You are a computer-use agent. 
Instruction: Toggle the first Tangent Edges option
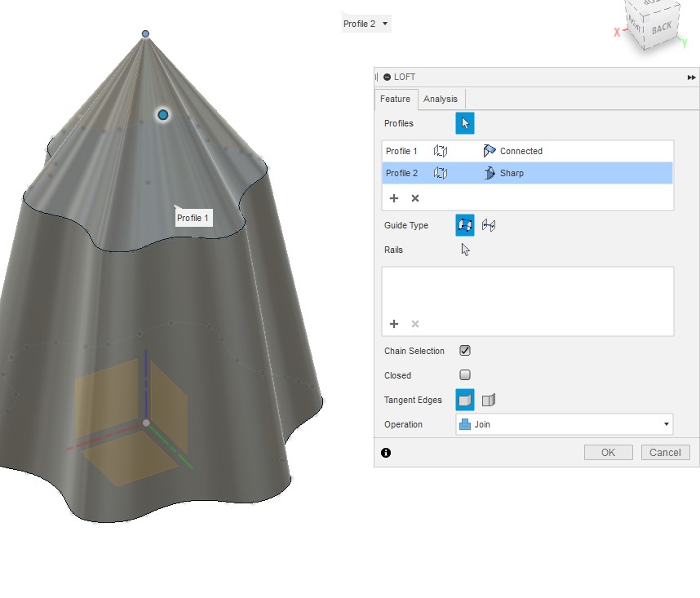[464, 400]
